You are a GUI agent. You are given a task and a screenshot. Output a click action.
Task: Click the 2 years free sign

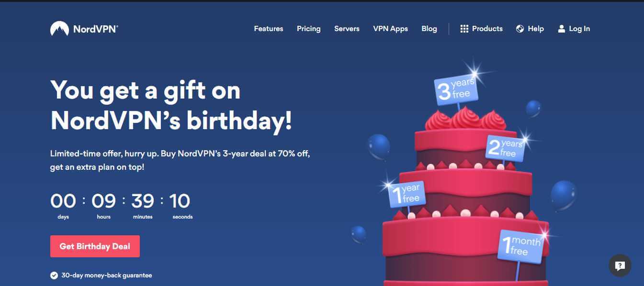point(505,148)
